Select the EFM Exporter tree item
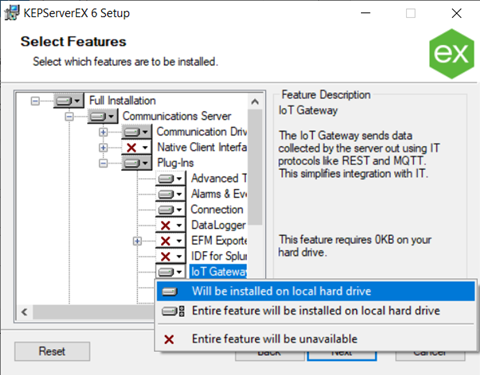Screen dimensions: 480x375 [219, 241]
